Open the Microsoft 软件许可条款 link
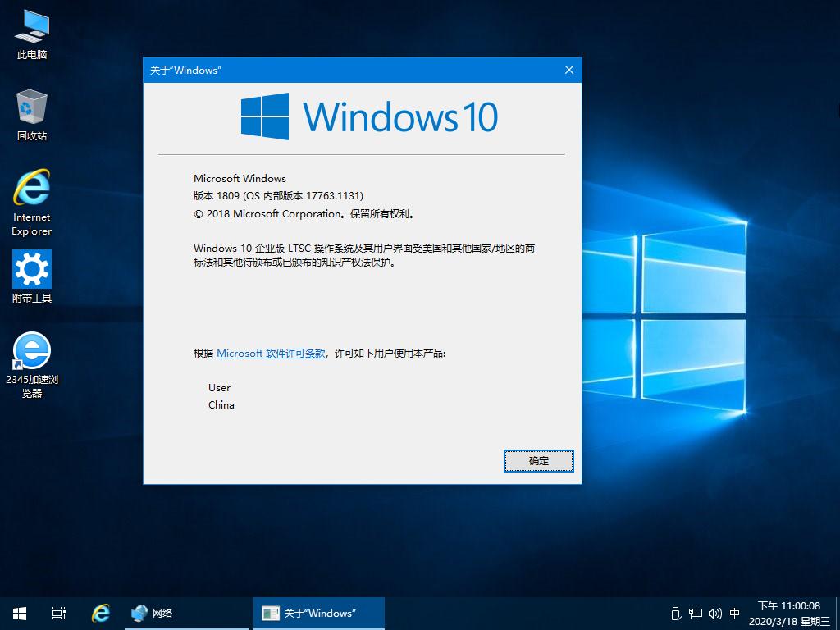 [x=271, y=353]
